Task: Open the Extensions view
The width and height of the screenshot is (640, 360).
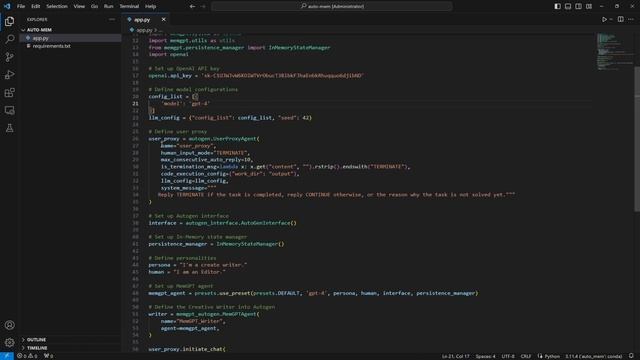Action: coord(9,93)
